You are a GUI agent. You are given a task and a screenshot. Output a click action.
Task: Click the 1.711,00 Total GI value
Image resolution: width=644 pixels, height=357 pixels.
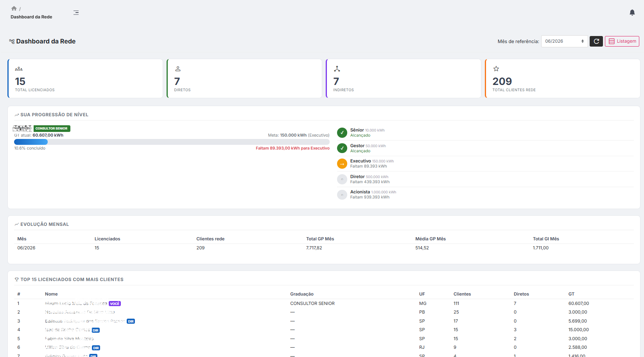coord(541,248)
